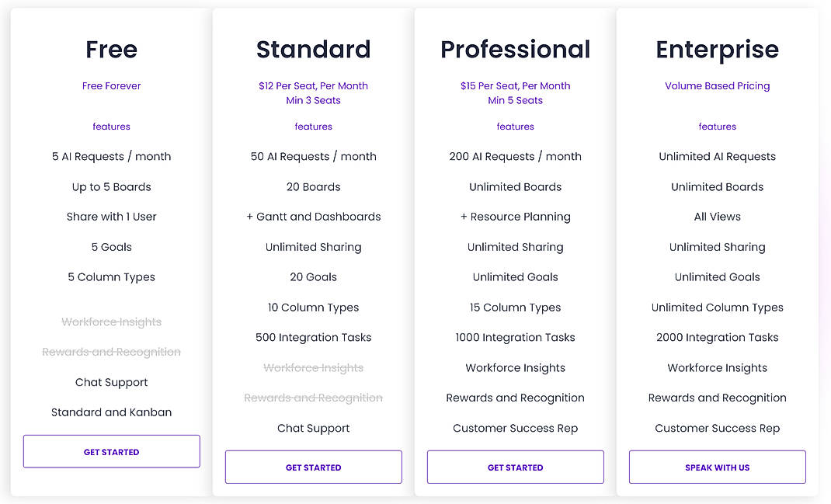
Task: Open the features link on the Standard card
Action: [x=313, y=126]
